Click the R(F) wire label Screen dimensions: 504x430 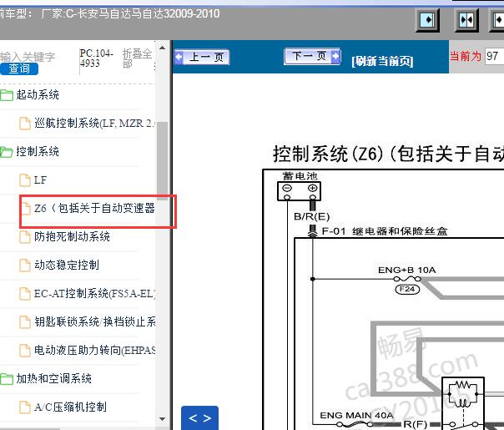(416, 424)
